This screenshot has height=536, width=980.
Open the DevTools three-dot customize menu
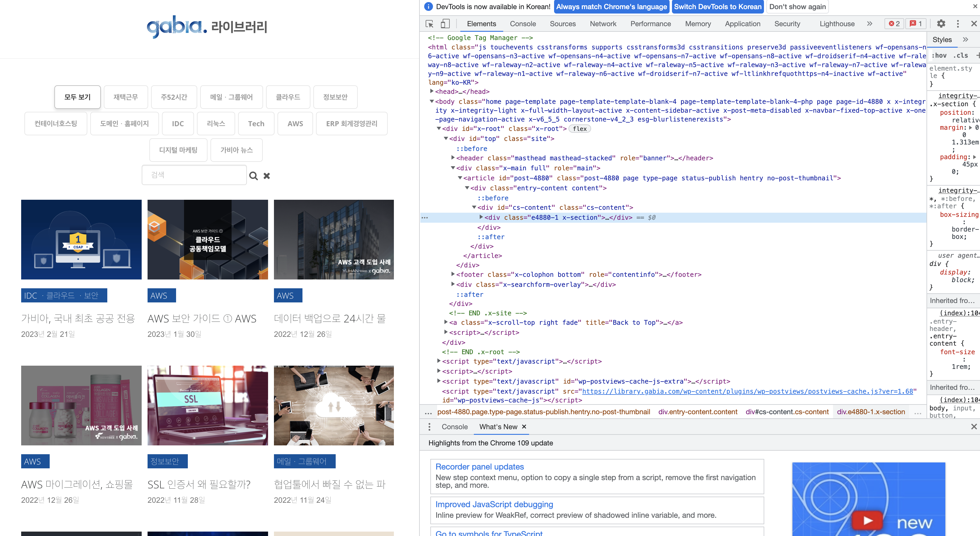coord(958,24)
